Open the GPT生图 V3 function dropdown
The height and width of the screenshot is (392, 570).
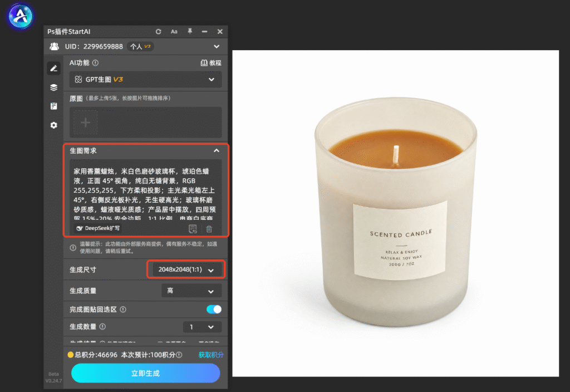pos(145,80)
